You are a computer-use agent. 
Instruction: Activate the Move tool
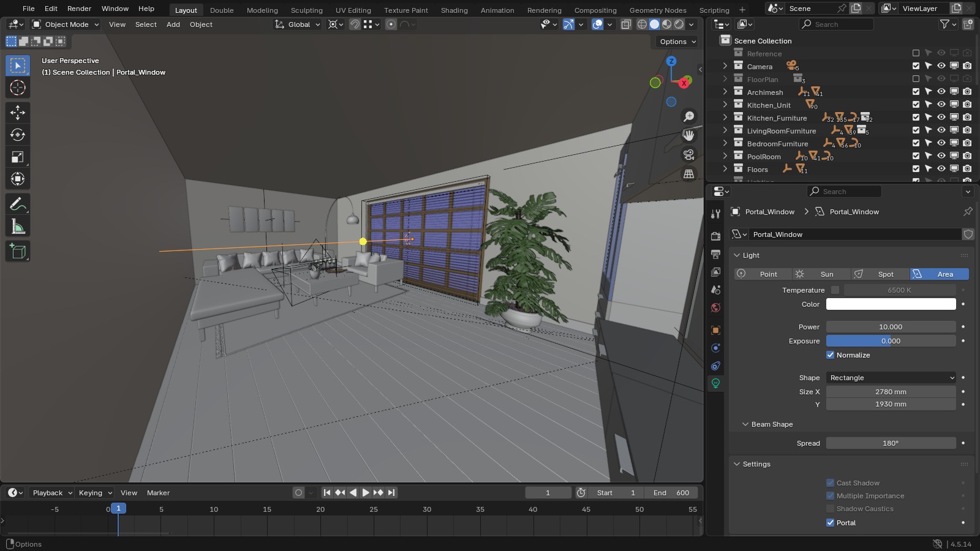click(x=18, y=113)
